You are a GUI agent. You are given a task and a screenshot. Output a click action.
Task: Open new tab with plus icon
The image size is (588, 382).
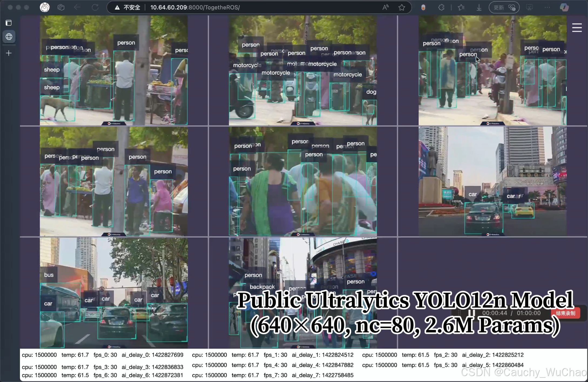point(9,53)
